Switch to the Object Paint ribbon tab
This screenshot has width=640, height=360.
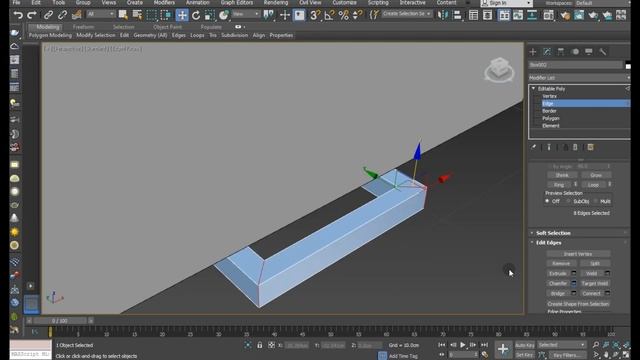click(167, 27)
